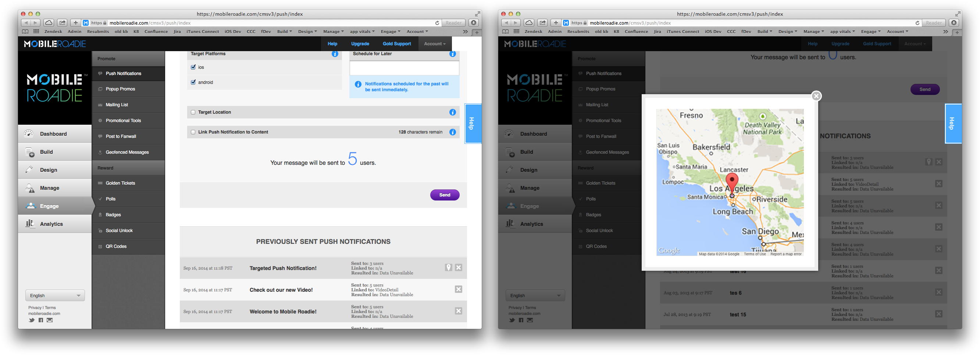
Task: Expand Account bookmarks folder in left window
Action: (417, 32)
